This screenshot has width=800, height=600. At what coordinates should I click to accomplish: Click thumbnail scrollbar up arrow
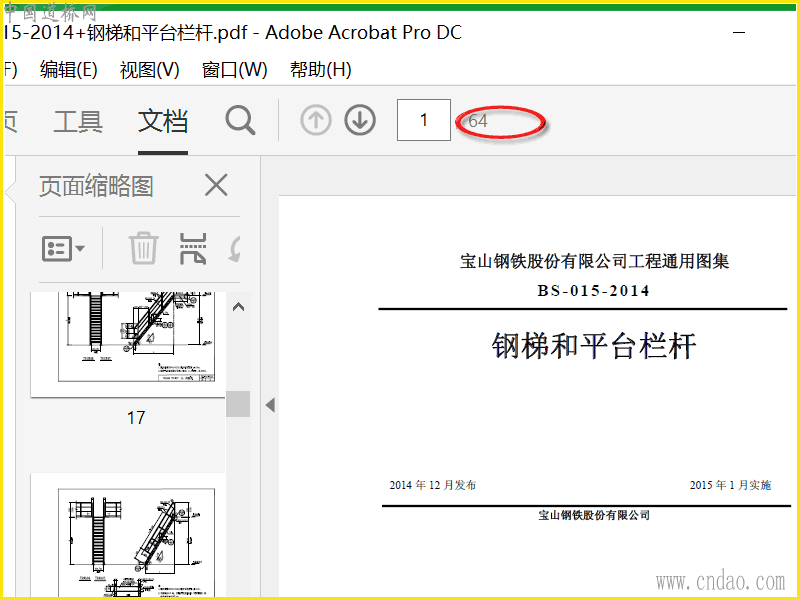tap(238, 307)
